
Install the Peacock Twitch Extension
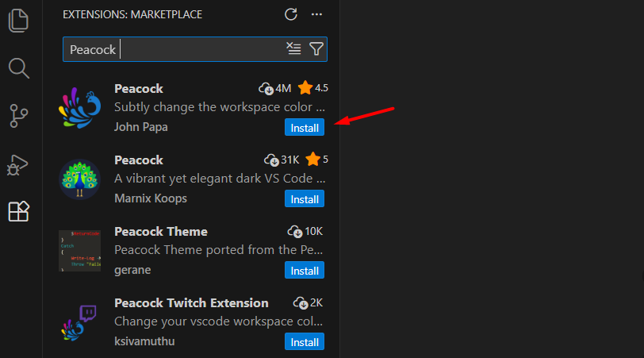[x=305, y=342]
